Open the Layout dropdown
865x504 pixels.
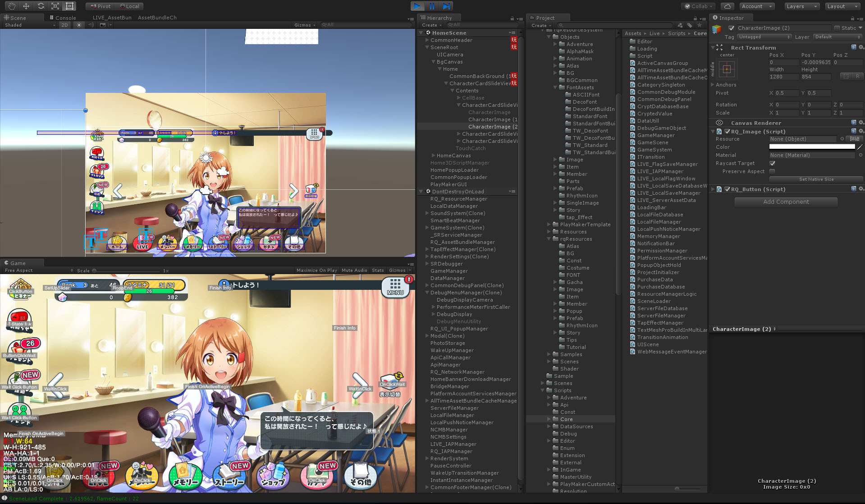pos(843,6)
